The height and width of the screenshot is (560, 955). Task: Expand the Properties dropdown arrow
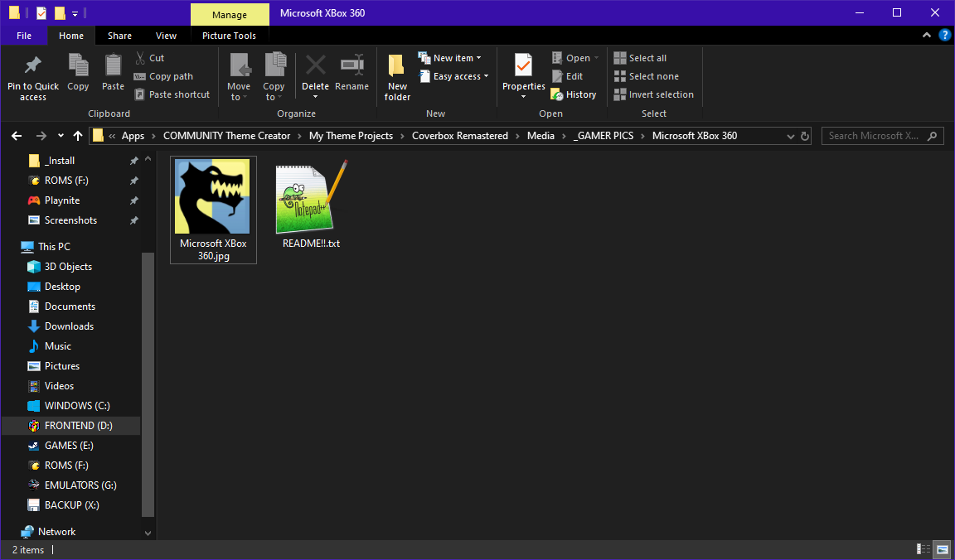523,97
